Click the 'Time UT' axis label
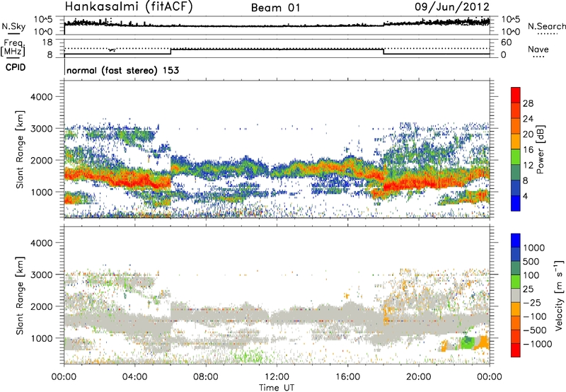Viewport: 566px width, 392px height. pyautogui.click(x=277, y=388)
